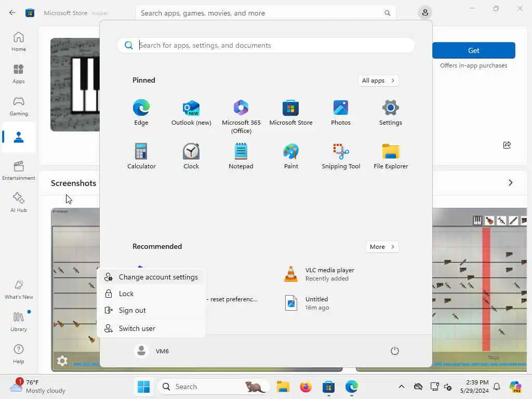Screen dimensions: 532x399
Task: Click the Windows Start button
Action: point(143,387)
